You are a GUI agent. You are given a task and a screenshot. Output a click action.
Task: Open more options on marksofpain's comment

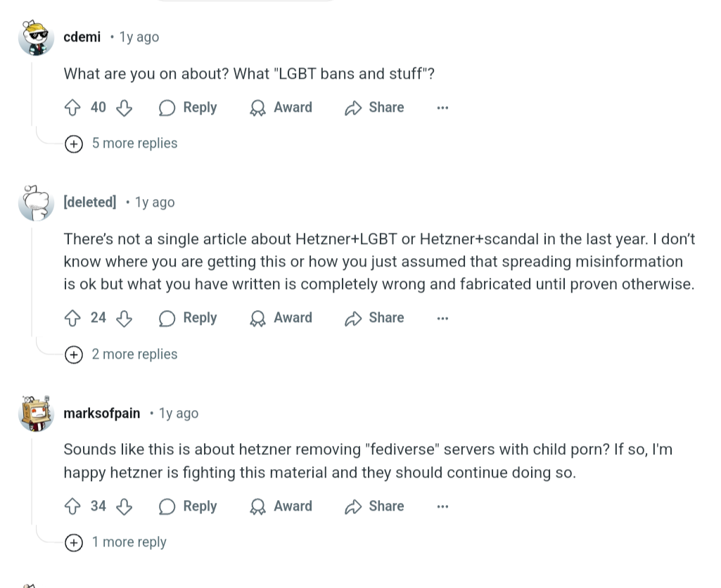coord(442,506)
